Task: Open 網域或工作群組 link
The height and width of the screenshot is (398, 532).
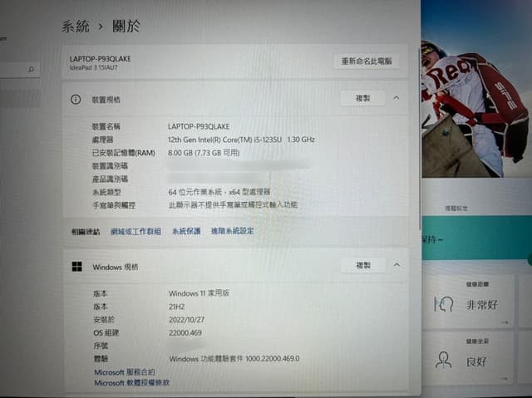Action: 135,232
